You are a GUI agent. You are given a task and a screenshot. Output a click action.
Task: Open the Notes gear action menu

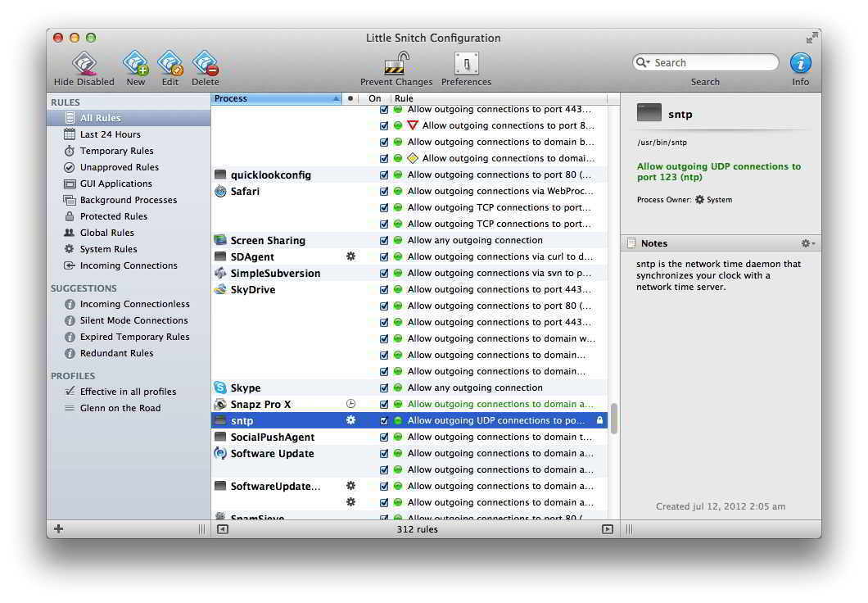(807, 243)
